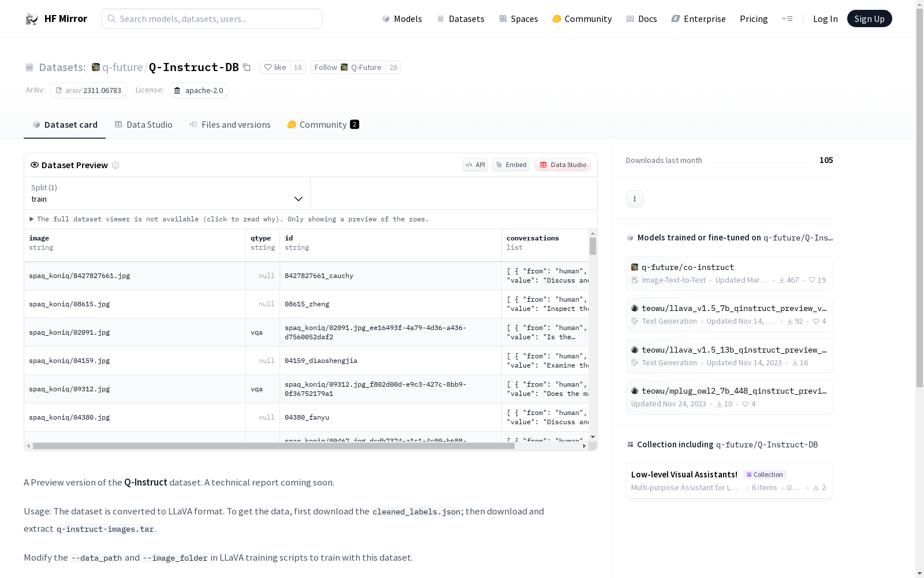Click the Downloads last month count 105
The height and width of the screenshot is (578, 924).
(x=826, y=160)
